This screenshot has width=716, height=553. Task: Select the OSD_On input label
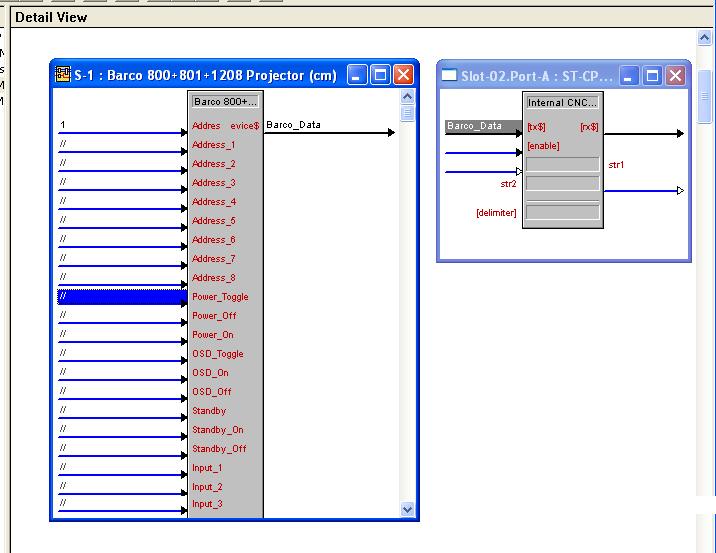click(x=211, y=373)
